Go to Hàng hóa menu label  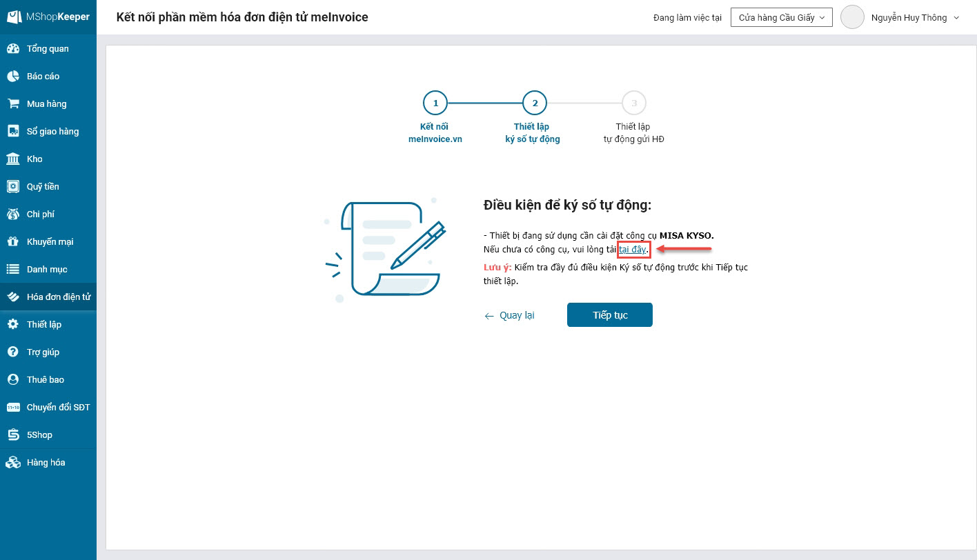46,463
